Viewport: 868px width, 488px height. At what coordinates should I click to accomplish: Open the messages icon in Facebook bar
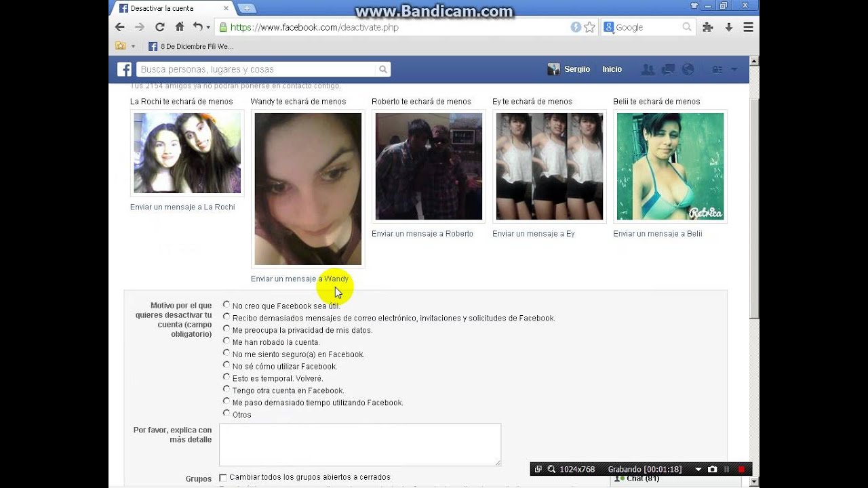(x=668, y=69)
